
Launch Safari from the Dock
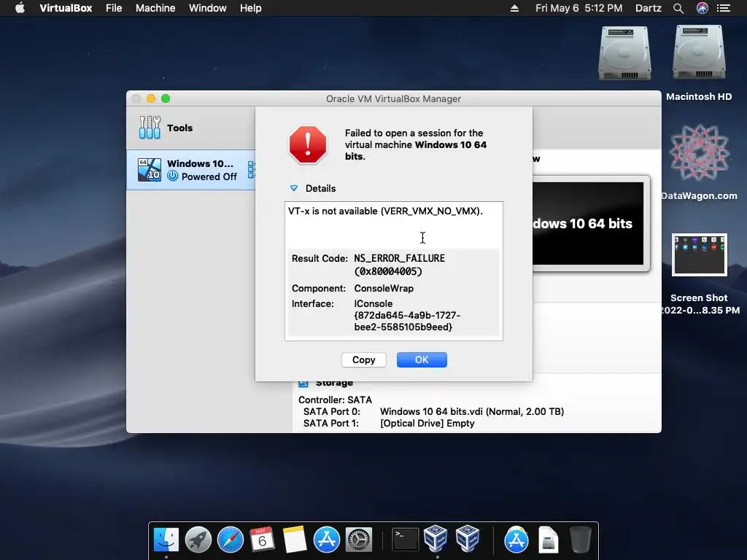231,540
